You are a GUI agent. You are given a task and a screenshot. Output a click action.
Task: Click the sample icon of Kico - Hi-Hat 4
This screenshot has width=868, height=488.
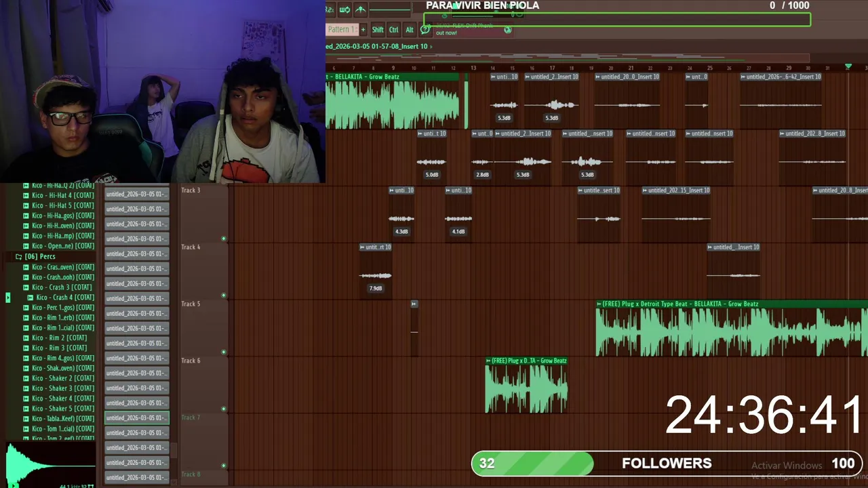[26, 195]
